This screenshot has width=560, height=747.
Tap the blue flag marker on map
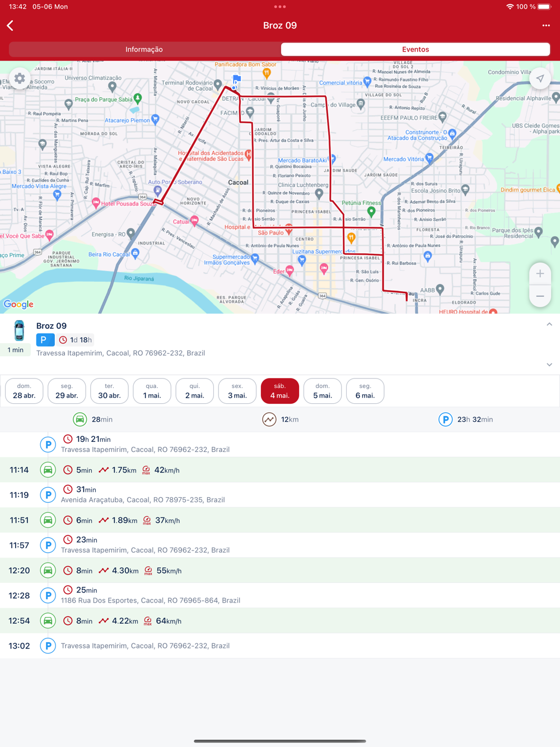tap(236, 81)
